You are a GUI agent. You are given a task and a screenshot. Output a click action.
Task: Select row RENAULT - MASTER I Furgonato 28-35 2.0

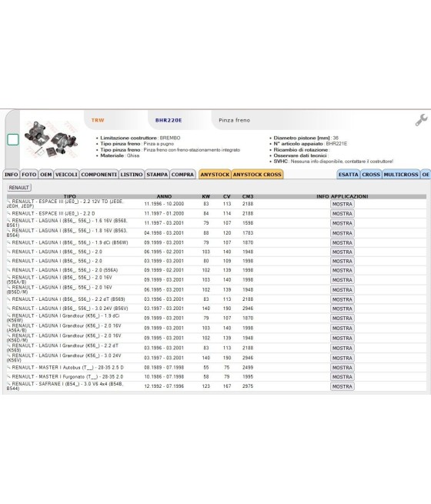[216, 377]
